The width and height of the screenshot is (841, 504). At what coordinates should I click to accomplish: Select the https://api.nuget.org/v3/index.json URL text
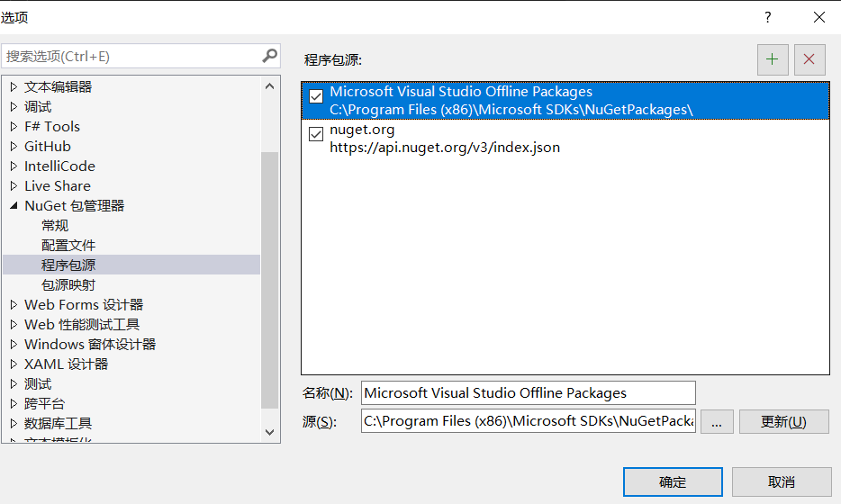(445, 148)
